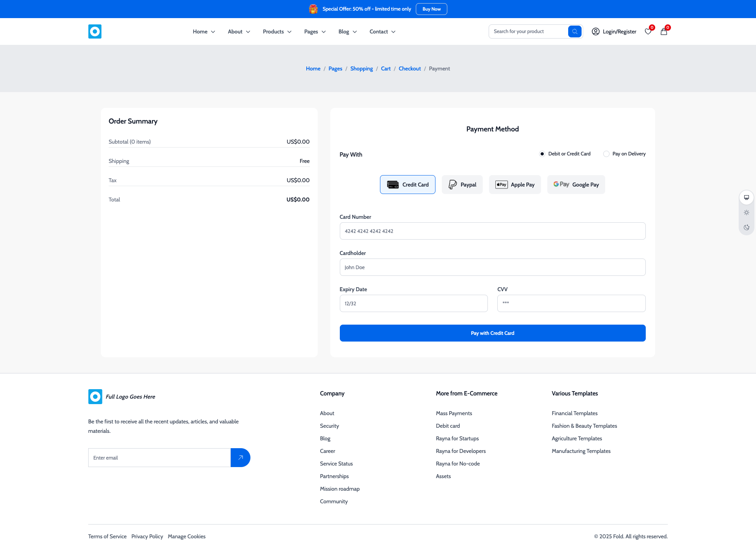Click the search magnifier icon button
Image resolution: width=756 pixels, height=556 pixels.
[574, 31]
